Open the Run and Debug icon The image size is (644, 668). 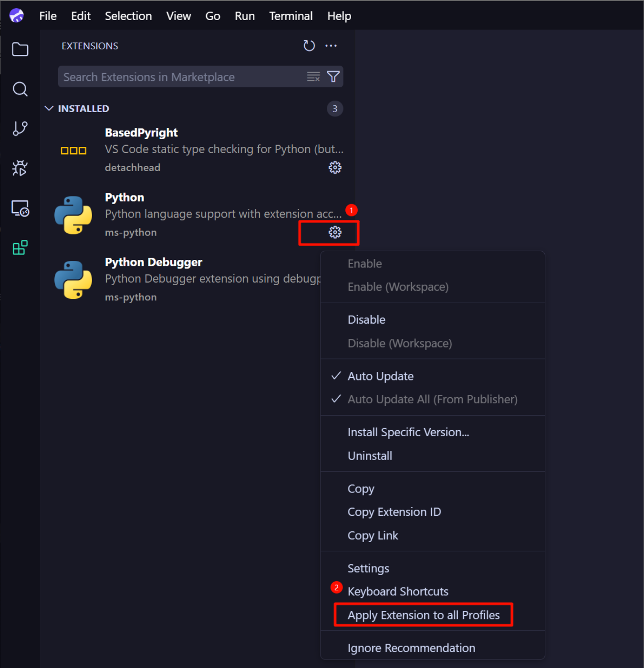pos(20,168)
